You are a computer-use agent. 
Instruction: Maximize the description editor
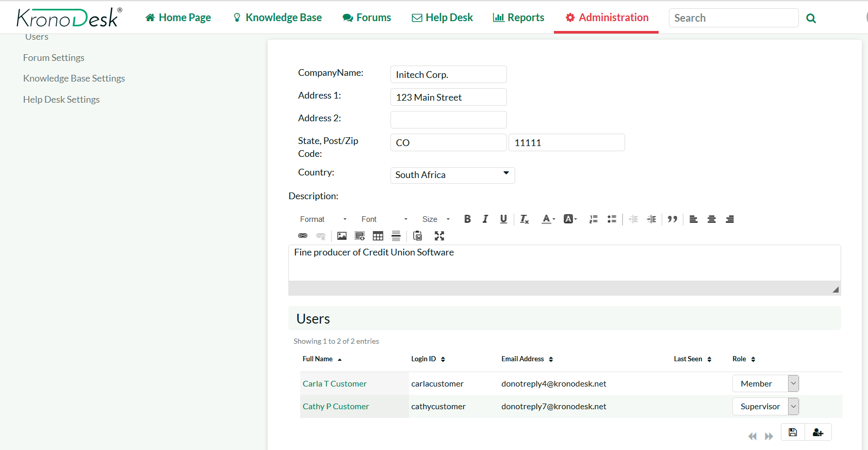click(x=439, y=236)
